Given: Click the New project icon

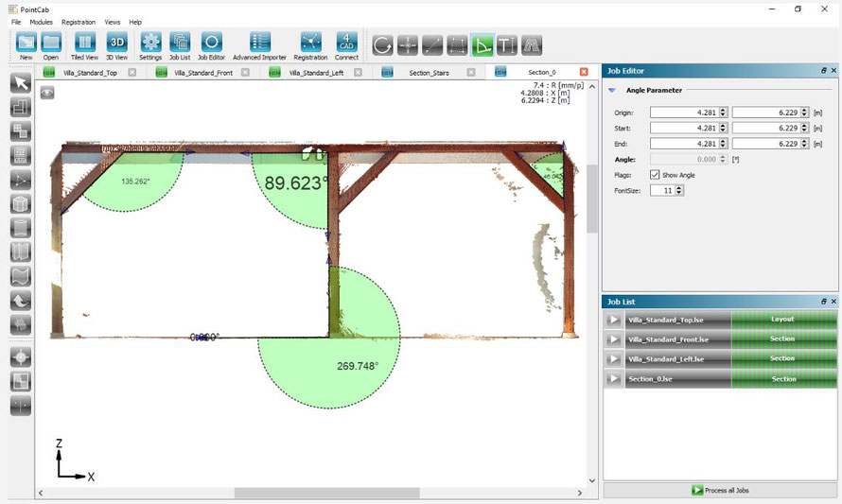Looking at the screenshot, I should click(x=26, y=43).
